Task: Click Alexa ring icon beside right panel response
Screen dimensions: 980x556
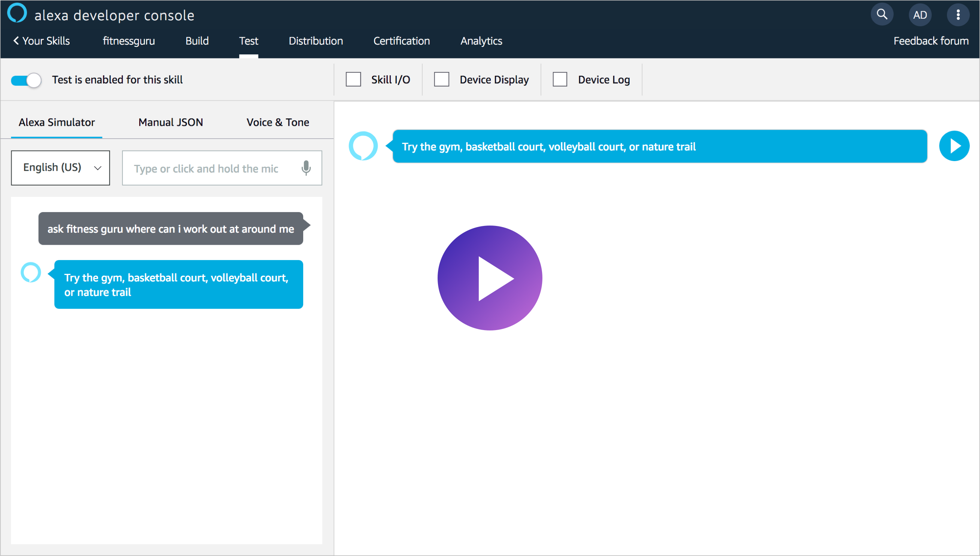Action: click(x=363, y=146)
